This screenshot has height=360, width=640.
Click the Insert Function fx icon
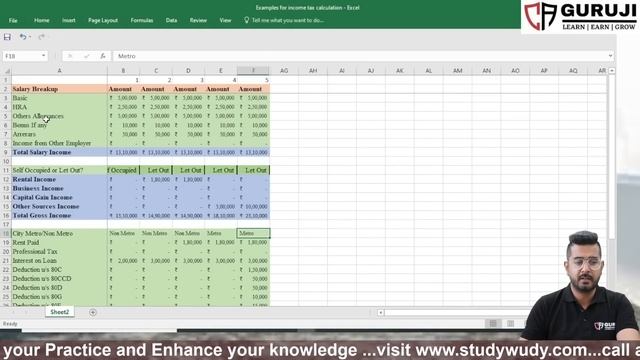(x=103, y=56)
